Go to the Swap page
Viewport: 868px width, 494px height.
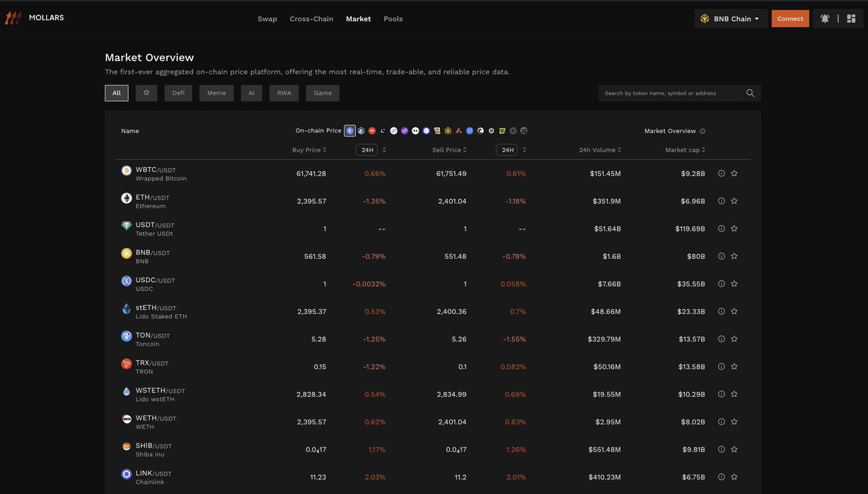click(x=267, y=19)
